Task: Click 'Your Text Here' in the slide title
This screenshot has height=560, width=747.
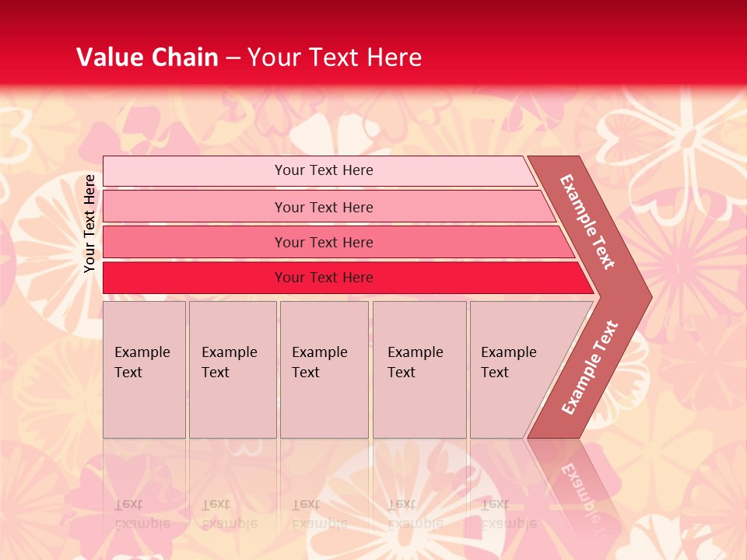Action: pyautogui.click(x=335, y=57)
